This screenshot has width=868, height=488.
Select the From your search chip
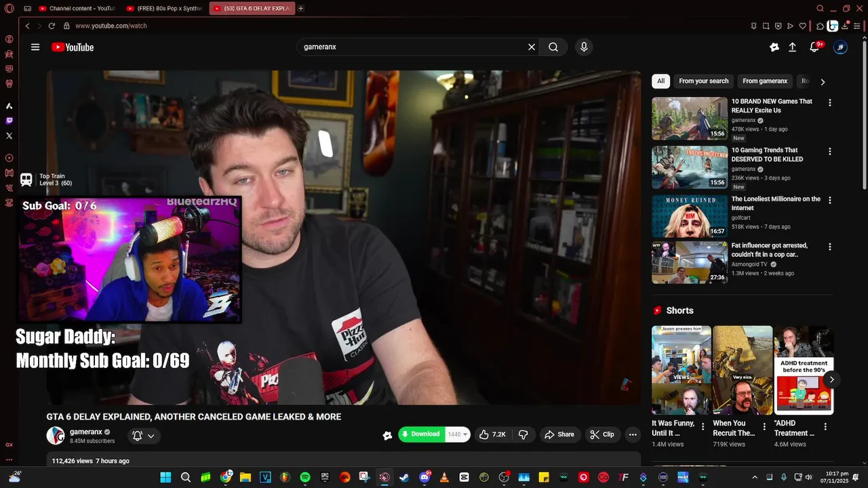703,81
